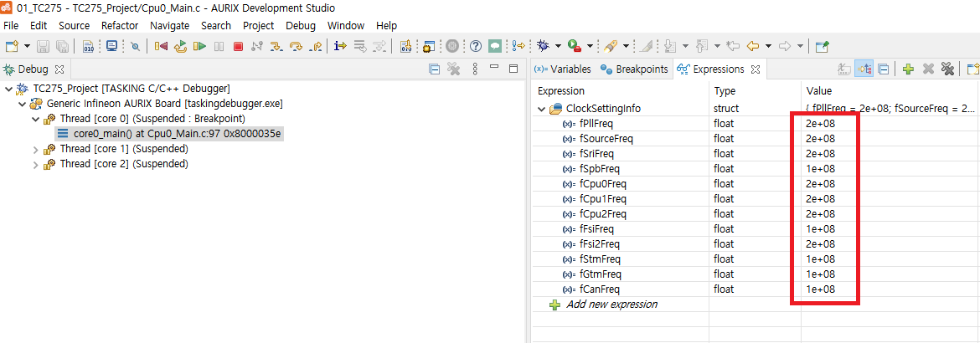This screenshot has width=980, height=343.
Task: Click the Disconnect toolbar icon
Action: point(257,46)
